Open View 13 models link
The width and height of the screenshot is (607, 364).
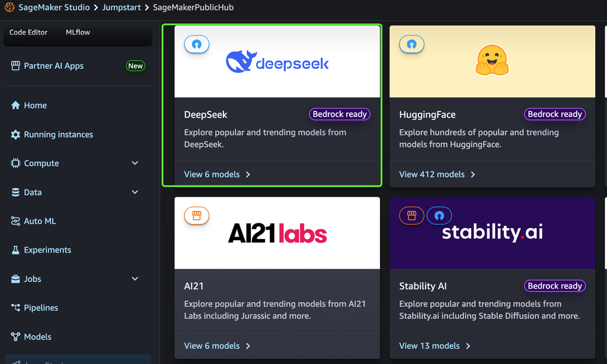click(x=429, y=346)
